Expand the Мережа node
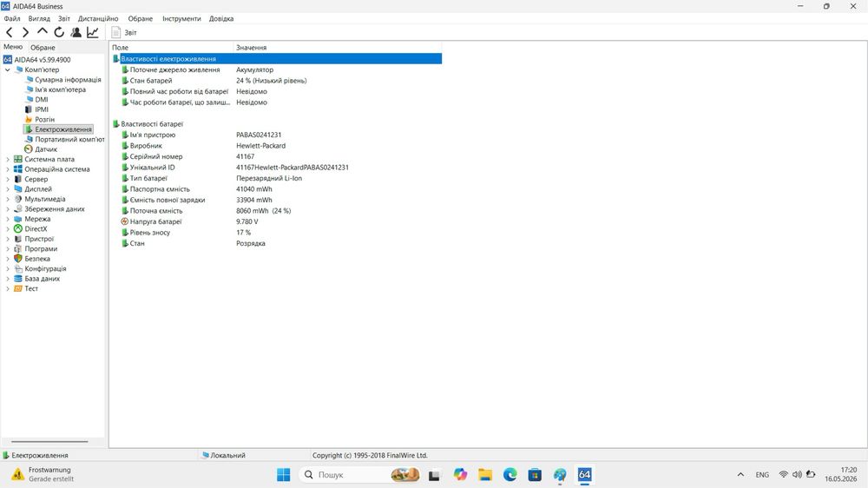 point(7,220)
